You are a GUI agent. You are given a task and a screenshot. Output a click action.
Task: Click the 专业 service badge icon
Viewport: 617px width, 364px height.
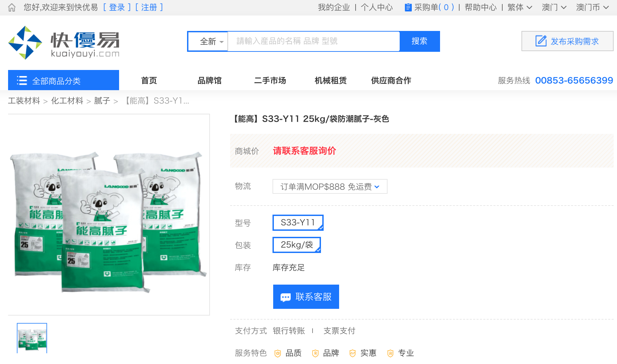coord(390,353)
